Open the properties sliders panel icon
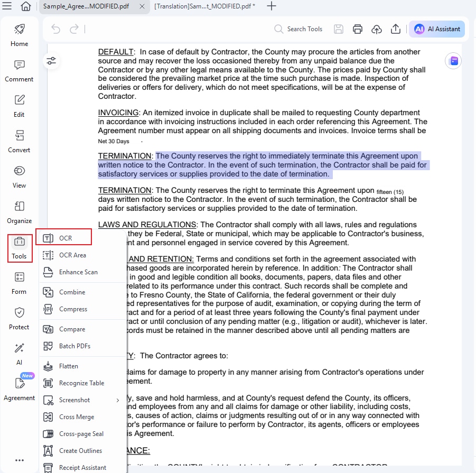The image size is (476, 473). (x=51, y=61)
